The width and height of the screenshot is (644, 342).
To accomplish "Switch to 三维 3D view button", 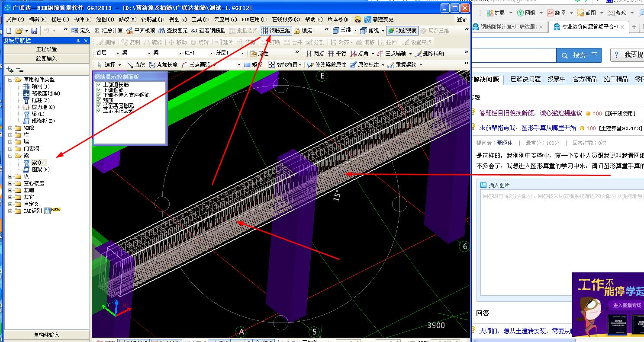I will (341, 31).
